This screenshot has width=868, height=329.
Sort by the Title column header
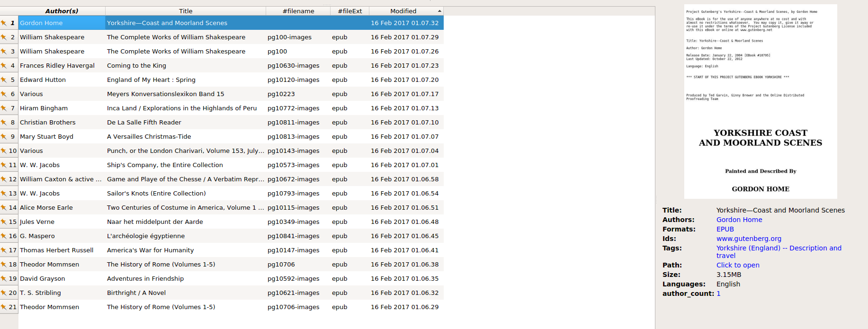point(186,11)
